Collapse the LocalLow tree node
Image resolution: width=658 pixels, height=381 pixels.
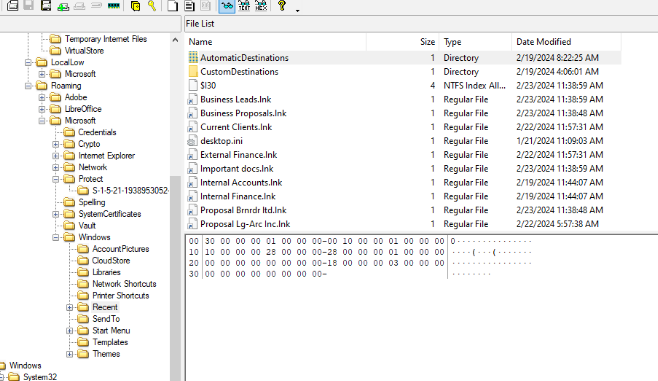coord(28,63)
